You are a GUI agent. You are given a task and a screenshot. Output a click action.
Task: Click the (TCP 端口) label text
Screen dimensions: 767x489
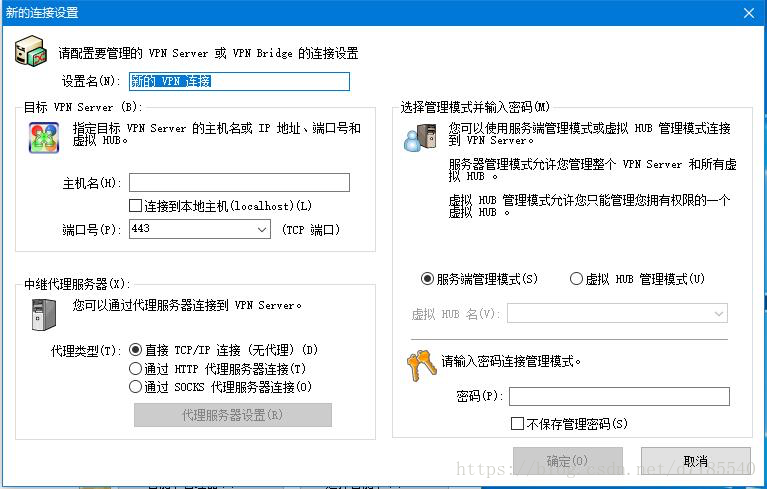tap(311, 229)
